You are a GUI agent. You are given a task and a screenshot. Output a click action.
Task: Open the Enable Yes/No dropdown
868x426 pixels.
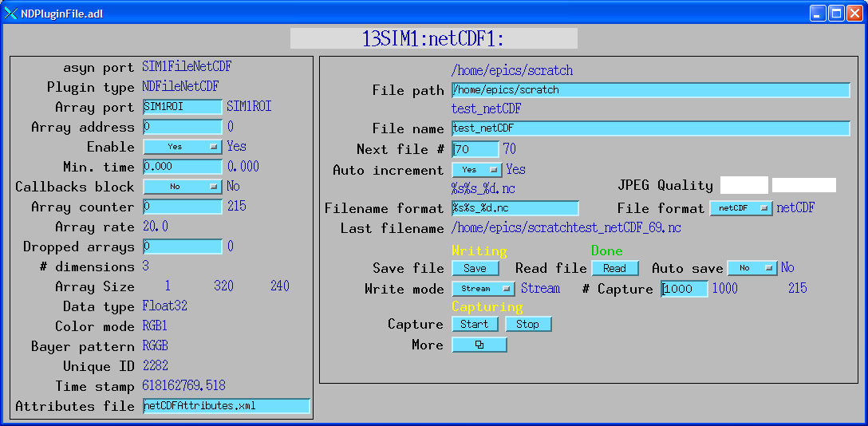(182, 147)
